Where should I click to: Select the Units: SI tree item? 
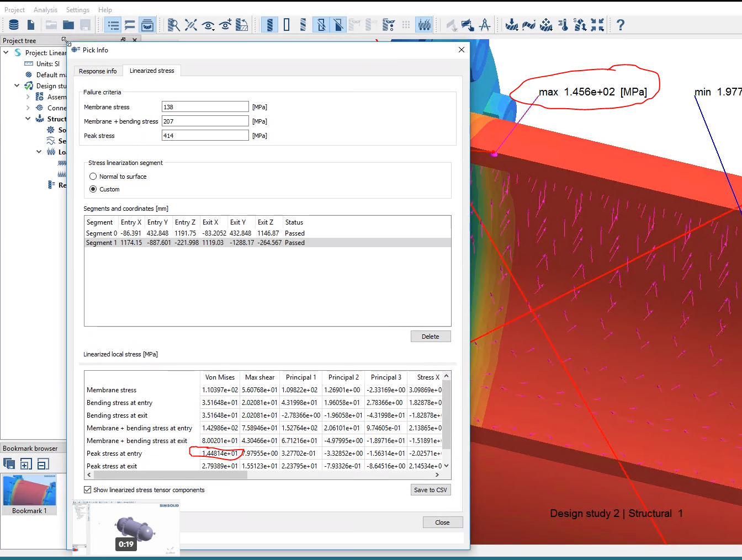click(48, 63)
